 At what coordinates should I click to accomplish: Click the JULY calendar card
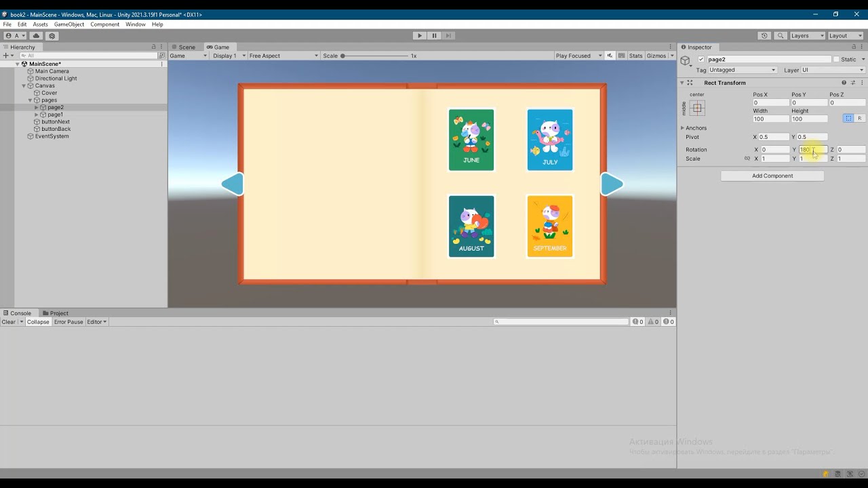(550, 140)
